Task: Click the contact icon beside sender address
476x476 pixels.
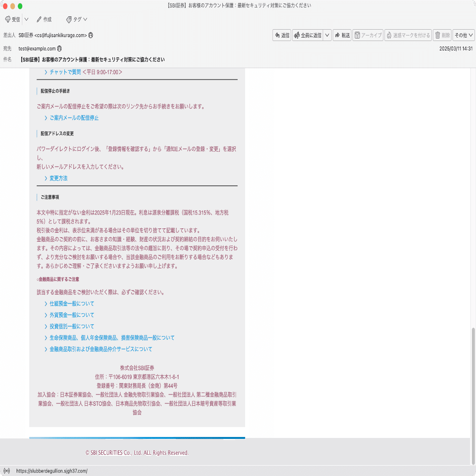Action: [90, 35]
